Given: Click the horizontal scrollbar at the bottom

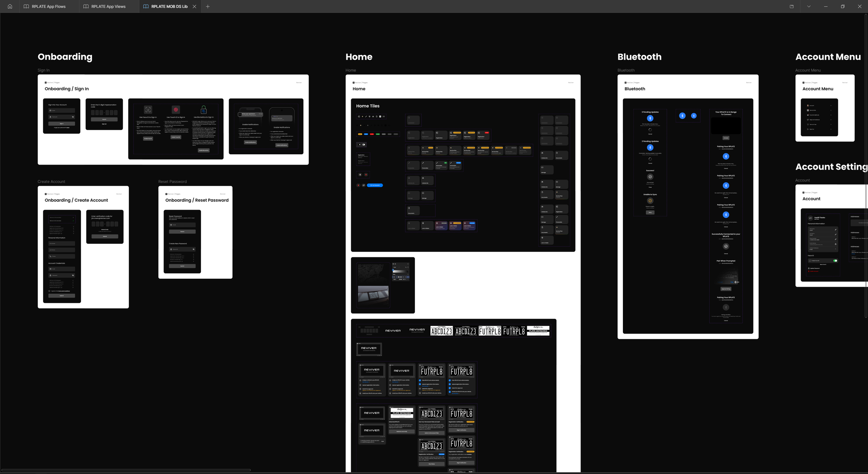Looking at the screenshot, I should click(126, 470).
